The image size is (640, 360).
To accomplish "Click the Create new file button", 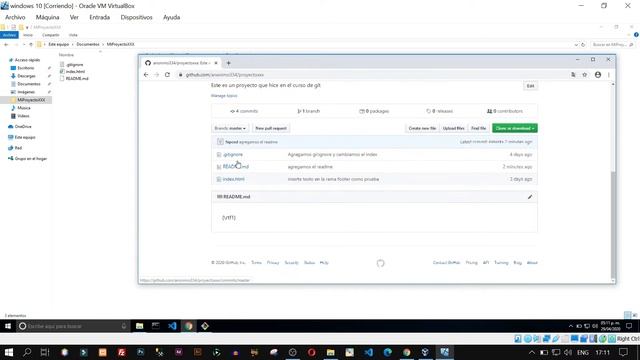I will point(422,128).
